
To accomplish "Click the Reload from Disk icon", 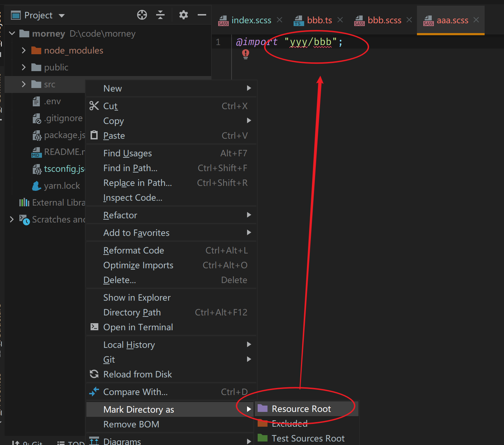I will click(x=94, y=374).
